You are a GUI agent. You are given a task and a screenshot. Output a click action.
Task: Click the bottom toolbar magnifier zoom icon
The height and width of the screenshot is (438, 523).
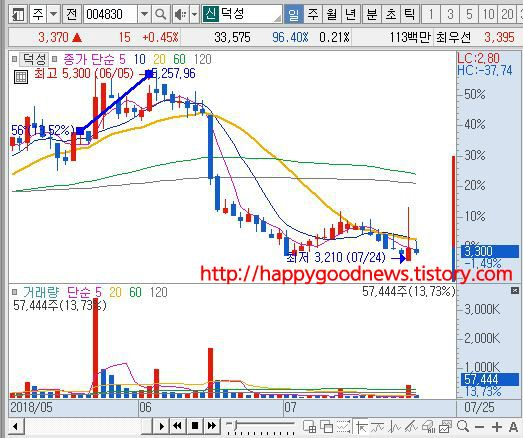(x=463, y=427)
